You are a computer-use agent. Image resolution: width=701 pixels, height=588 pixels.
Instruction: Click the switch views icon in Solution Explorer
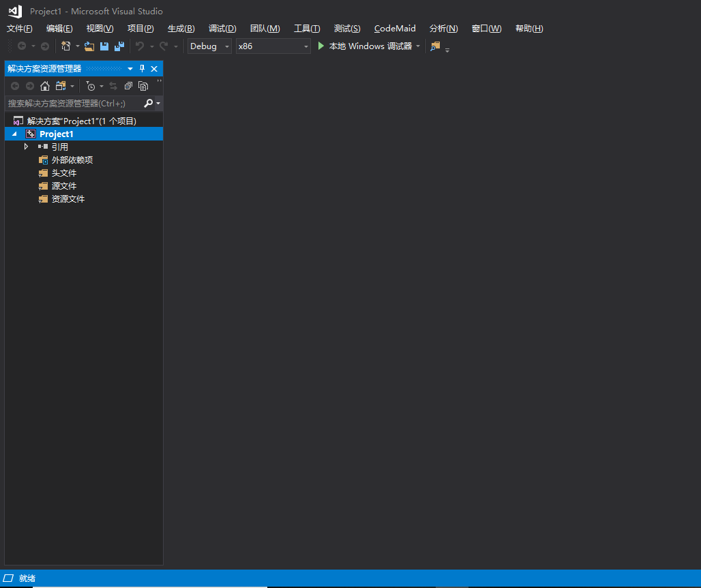click(x=61, y=86)
